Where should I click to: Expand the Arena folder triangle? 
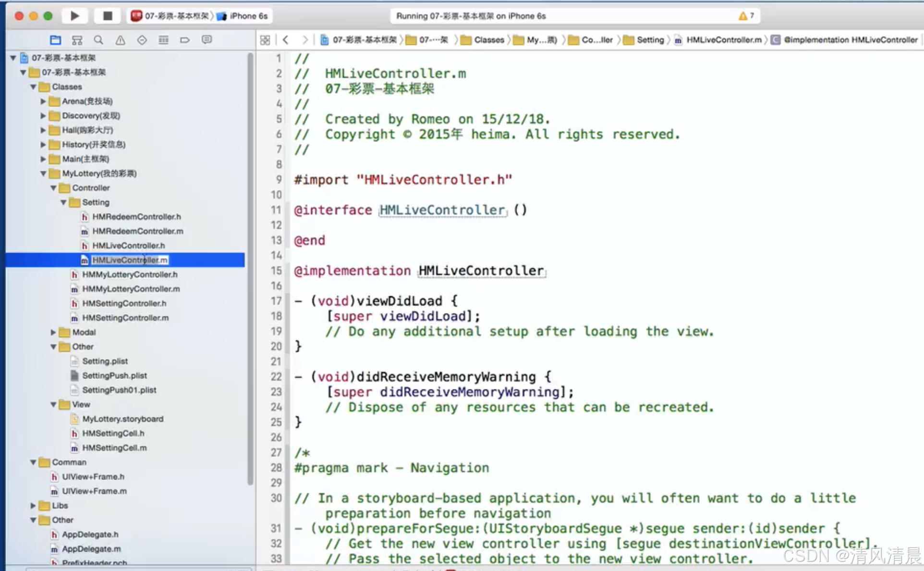pos(43,101)
